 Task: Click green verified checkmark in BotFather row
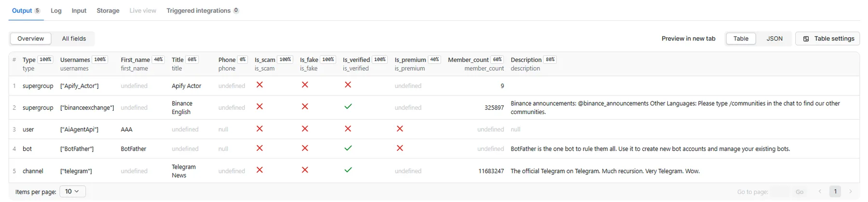coord(348,148)
